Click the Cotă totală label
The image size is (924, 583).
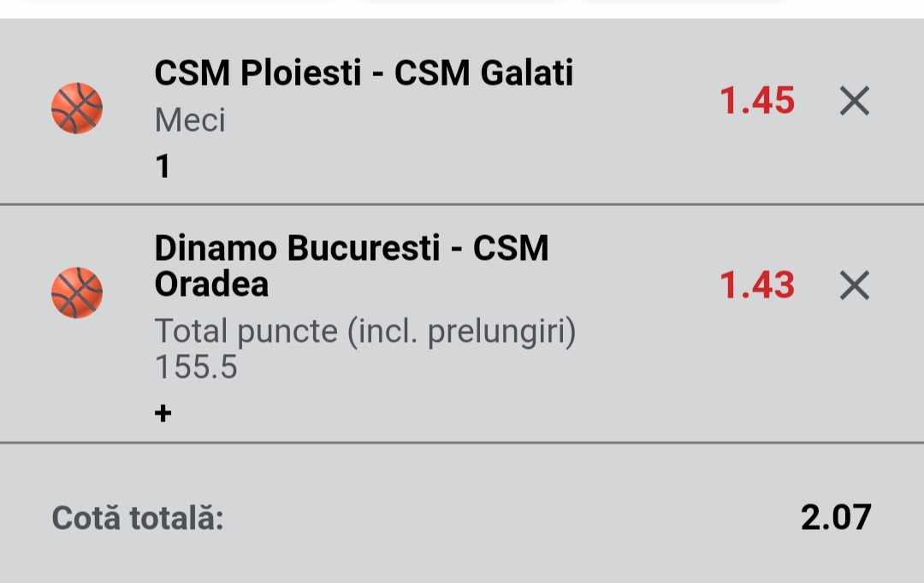pyautogui.click(x=138, y=518)
